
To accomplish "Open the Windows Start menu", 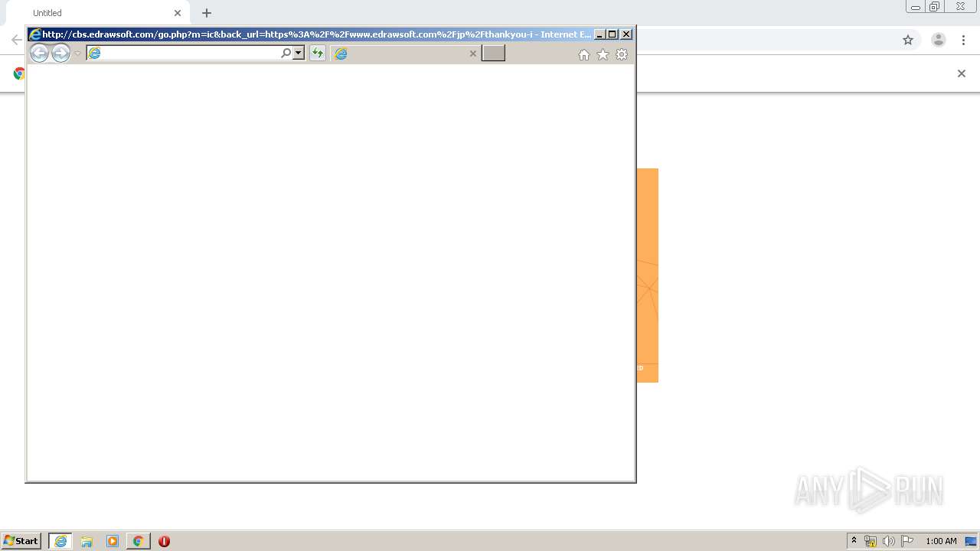I will pos(22,541).
